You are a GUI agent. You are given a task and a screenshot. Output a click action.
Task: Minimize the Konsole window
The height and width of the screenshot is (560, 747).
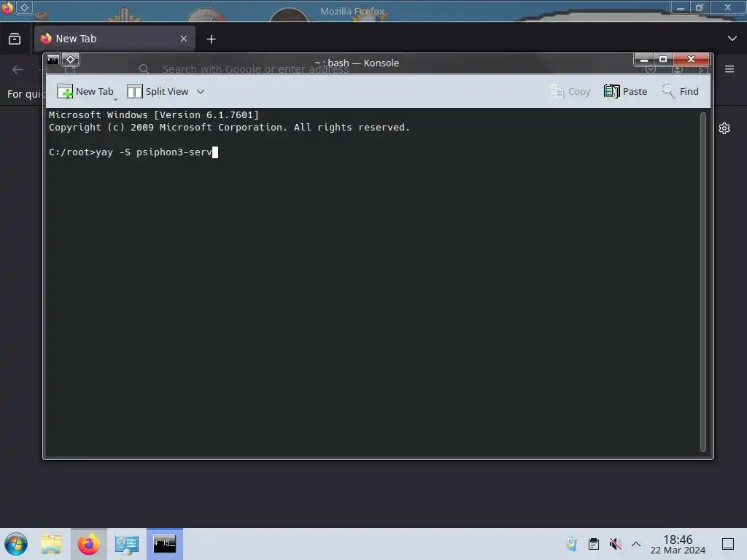tap(643, 59)
